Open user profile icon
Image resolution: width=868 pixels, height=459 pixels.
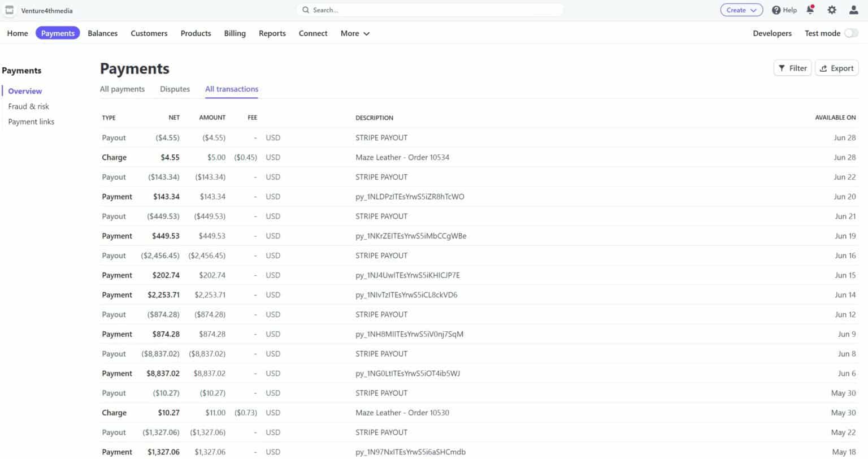853,10
